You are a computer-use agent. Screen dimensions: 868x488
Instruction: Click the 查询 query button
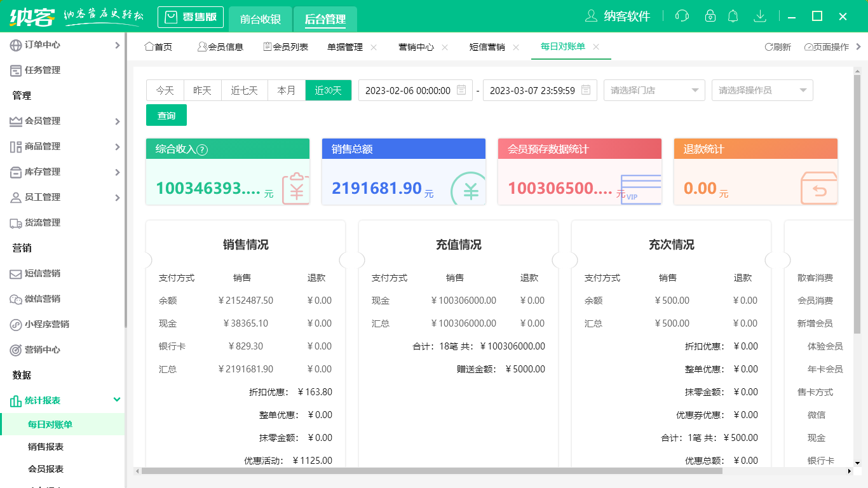[166, 115]
